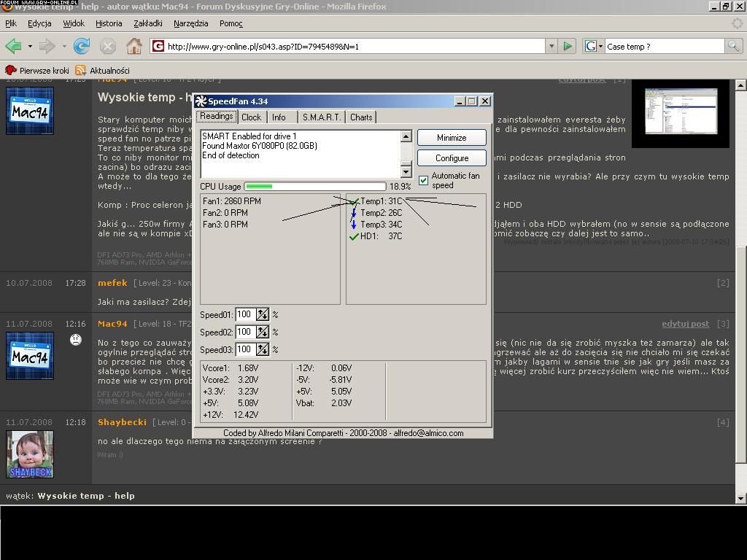Click the Configure button
This screenshot has width=747, height=560.
pos(452,157)
